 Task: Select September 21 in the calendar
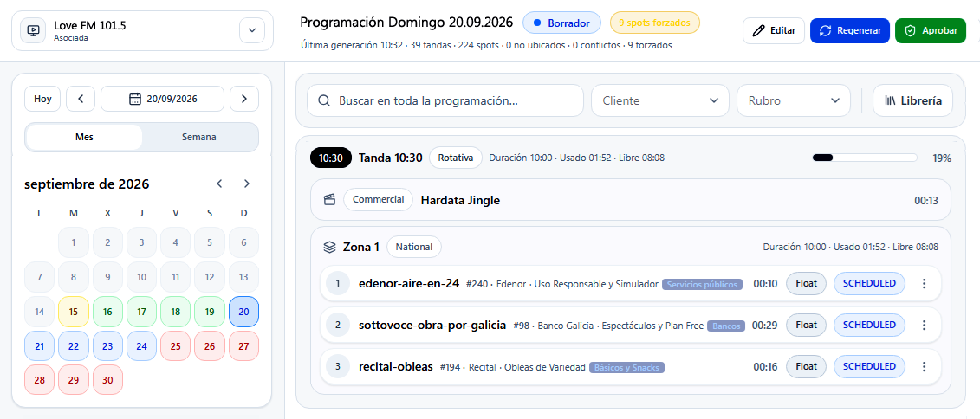click(x=40, y=346)
